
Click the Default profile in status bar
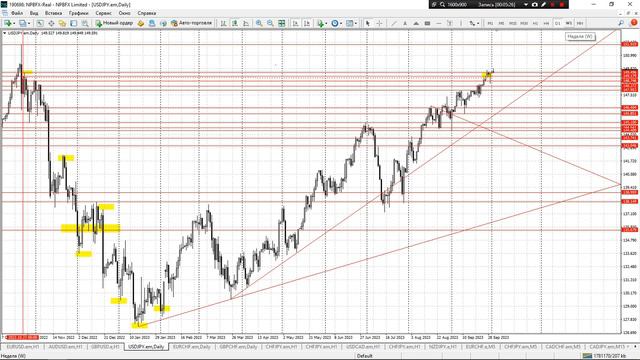pyautogui.click(x=364, y=356)
